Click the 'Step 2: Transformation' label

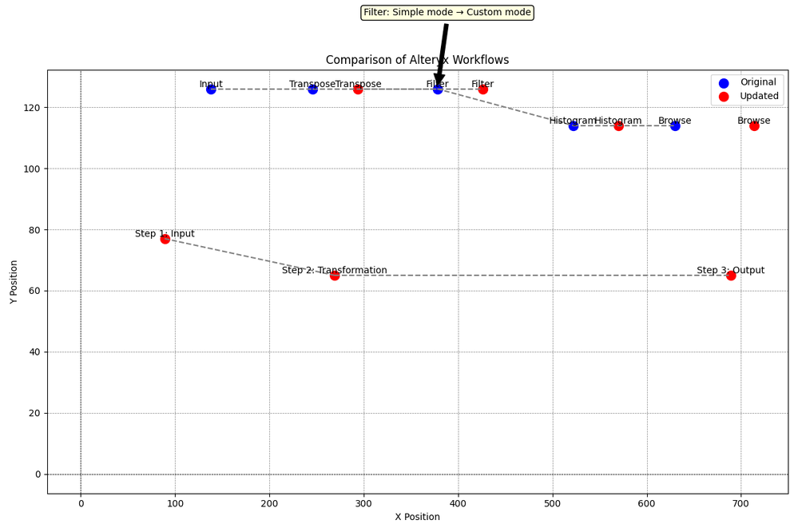pyautogui.click(x=335, y=270)
